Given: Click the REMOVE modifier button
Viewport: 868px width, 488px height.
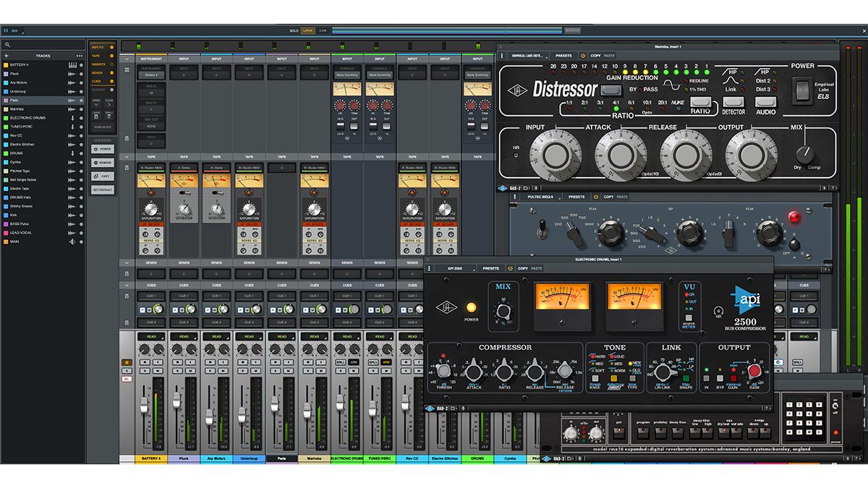Looking at the screenshot, I should point(102,164).
